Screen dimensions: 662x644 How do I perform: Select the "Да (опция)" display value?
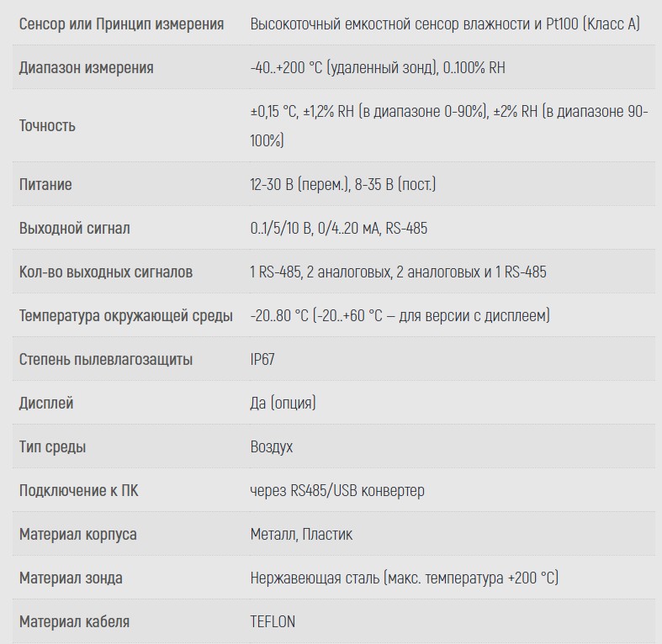point(283,404)
